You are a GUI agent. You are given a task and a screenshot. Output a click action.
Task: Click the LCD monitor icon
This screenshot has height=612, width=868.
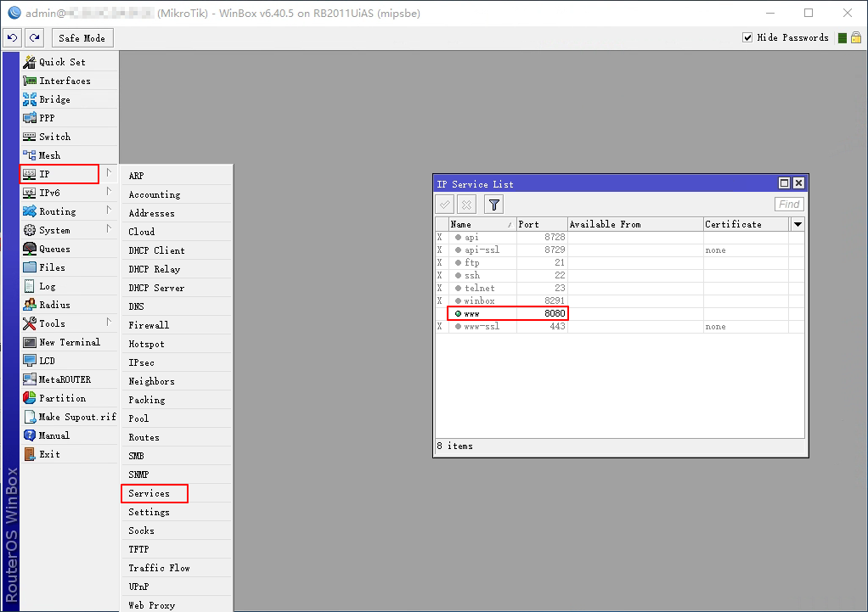point(30,361)
